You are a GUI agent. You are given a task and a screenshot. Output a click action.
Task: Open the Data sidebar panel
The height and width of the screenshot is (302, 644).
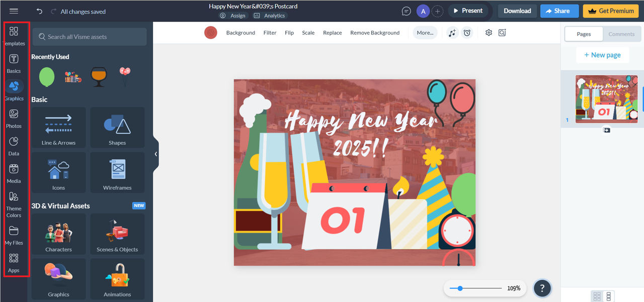coord(14,145)
